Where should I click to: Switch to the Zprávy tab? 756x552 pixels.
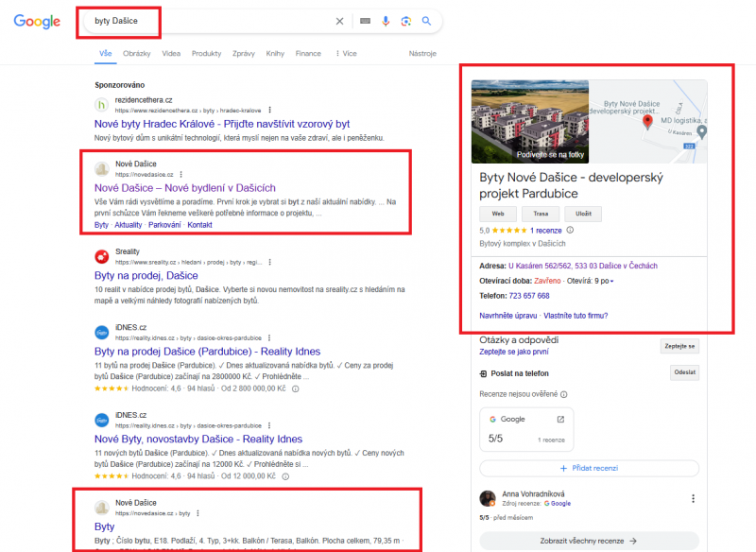click(x=244, y=54)
